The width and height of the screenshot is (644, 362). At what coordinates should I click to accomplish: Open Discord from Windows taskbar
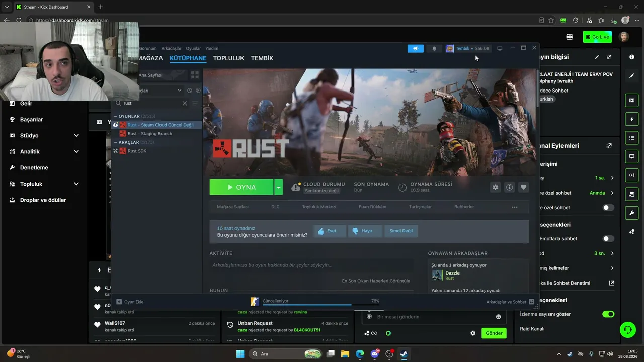pyautogui.click(x=375, y=354)
